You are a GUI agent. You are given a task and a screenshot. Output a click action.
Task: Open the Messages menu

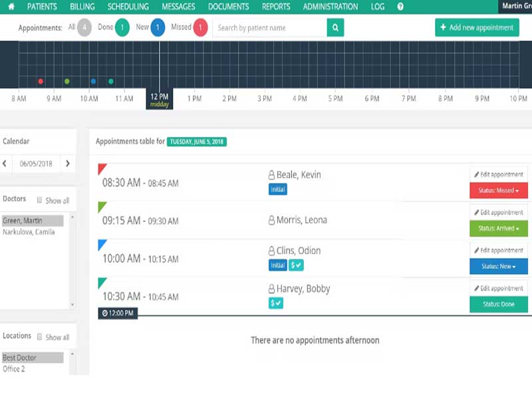pyautogui.click(x=178, y=7)
